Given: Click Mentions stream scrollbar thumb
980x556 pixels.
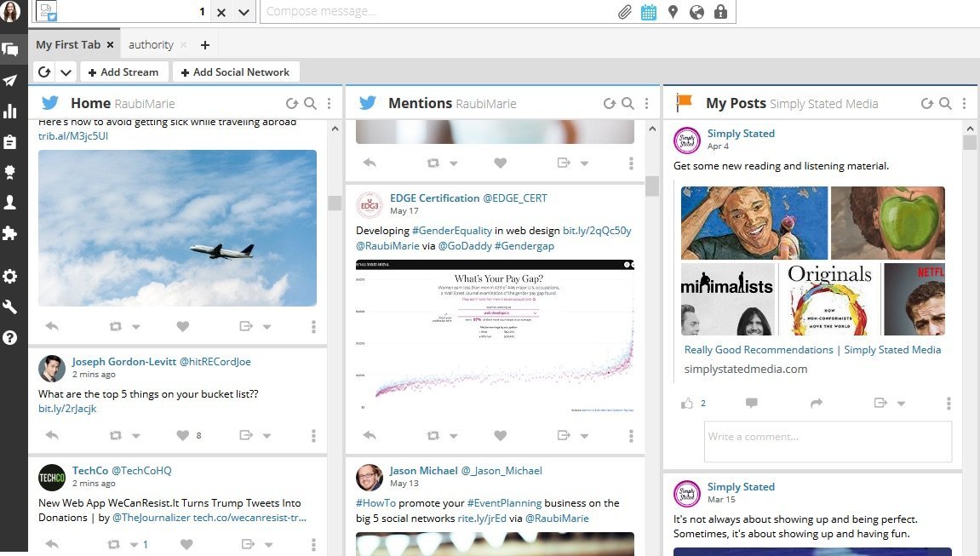Looking at the screenshot, I should coord(652,186).
